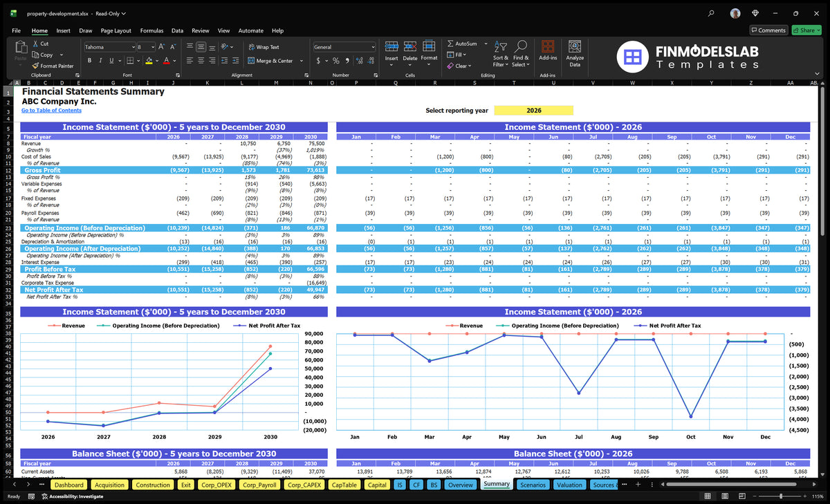Toggle Bold formatting
This screenshot has width=830, height=504.
90,61
